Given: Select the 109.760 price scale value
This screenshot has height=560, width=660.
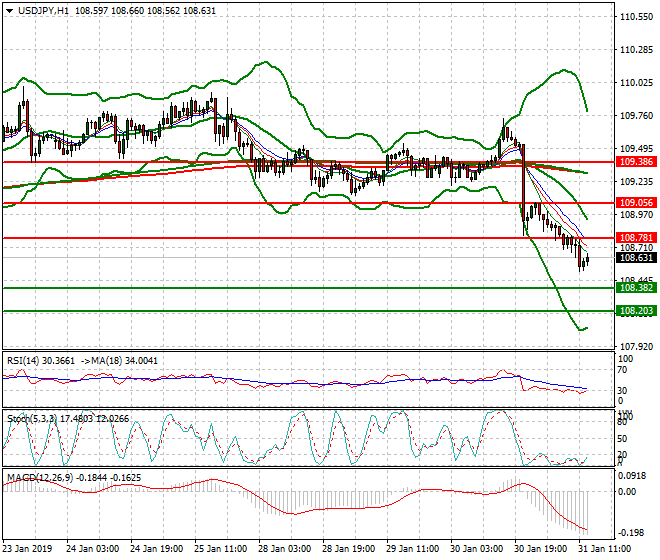Looking at the screenshot, I should click(636, 116).
